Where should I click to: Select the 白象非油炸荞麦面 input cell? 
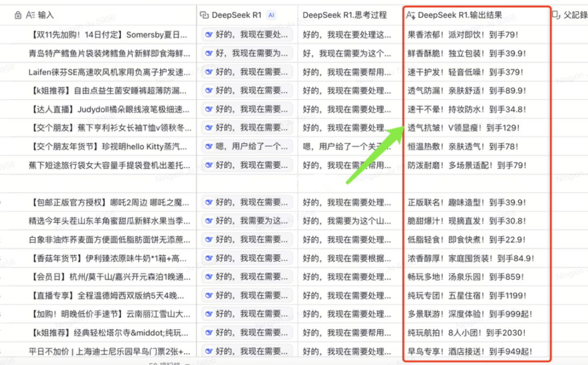109,240
